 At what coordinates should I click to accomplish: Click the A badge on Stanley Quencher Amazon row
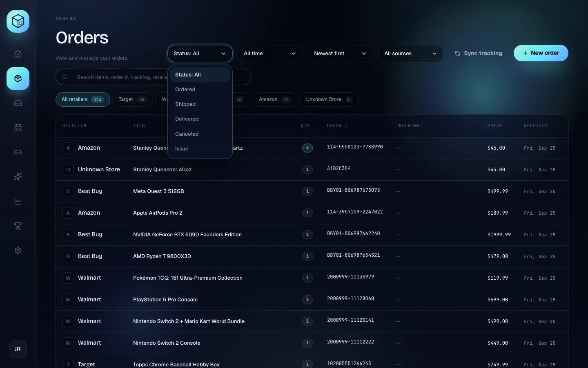[x=68, y=148]
